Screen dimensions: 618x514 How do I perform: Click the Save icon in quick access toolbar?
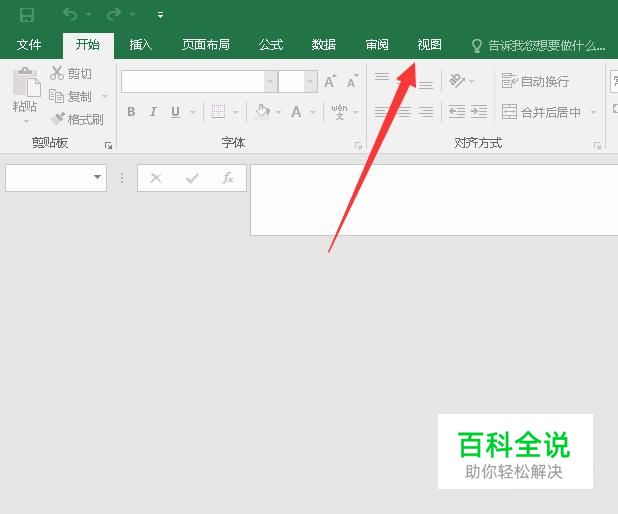click(27, 15)
